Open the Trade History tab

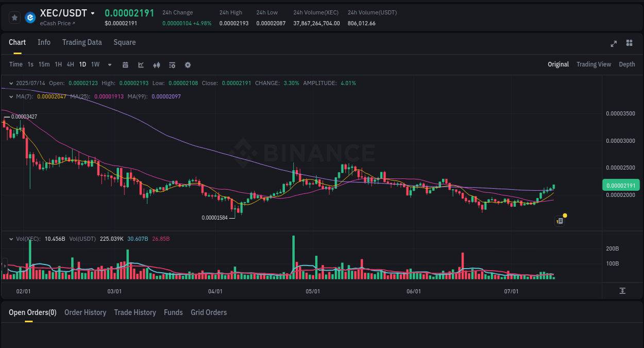click(x=135, y=312)
